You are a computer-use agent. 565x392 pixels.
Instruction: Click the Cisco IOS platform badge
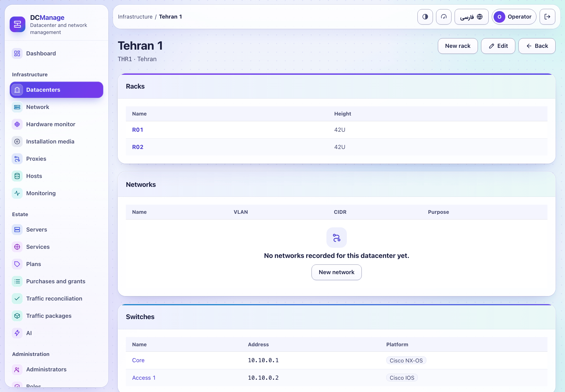pos(402,378)
